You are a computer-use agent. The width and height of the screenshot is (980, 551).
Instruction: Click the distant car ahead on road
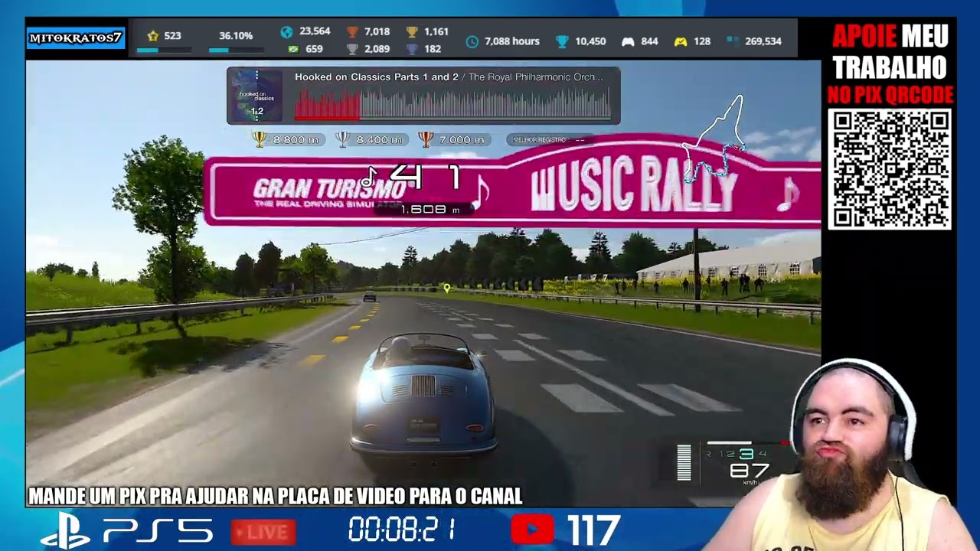point(370,296)
